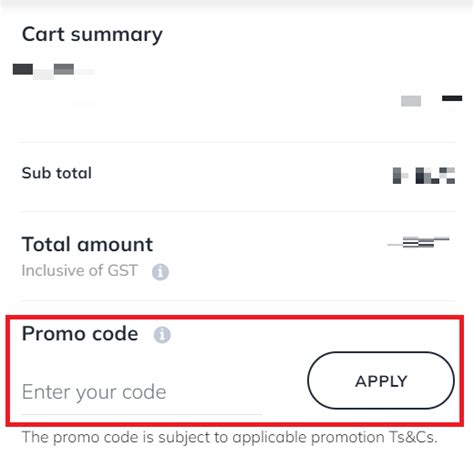Click the blurred Total amount value

418,242
